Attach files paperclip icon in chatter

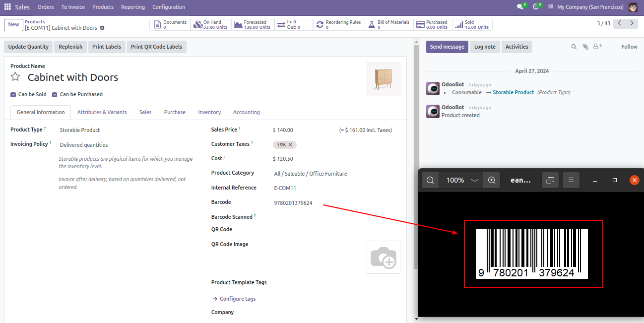585,47
